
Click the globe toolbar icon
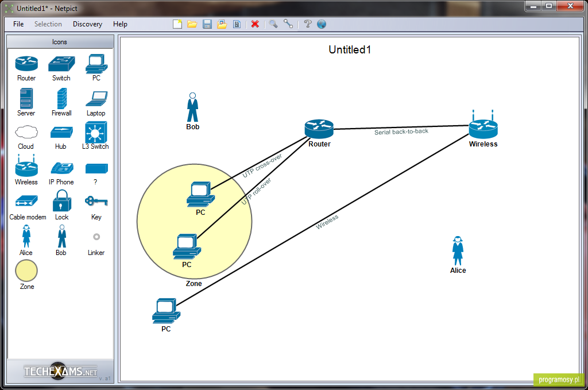coord(322,24)
